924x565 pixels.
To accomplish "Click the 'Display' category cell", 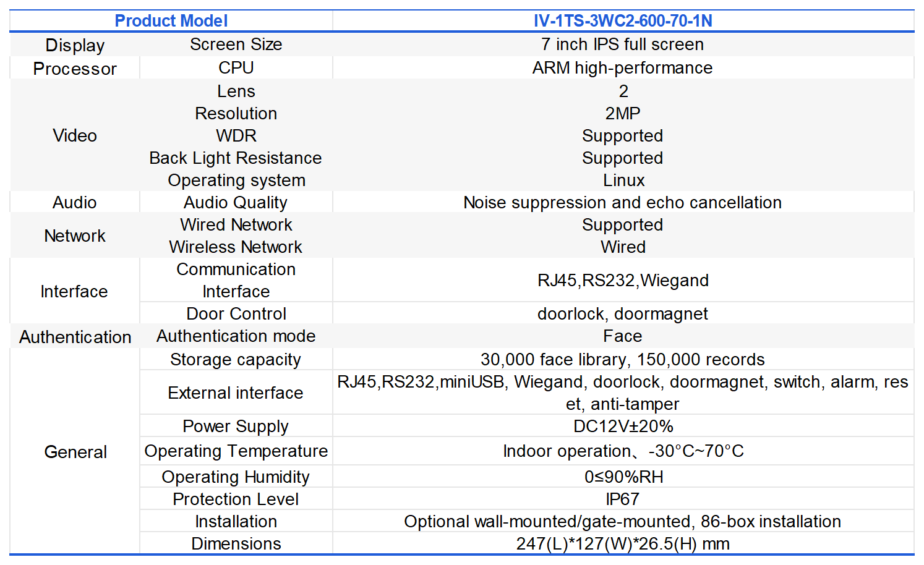I will (75, 45).
